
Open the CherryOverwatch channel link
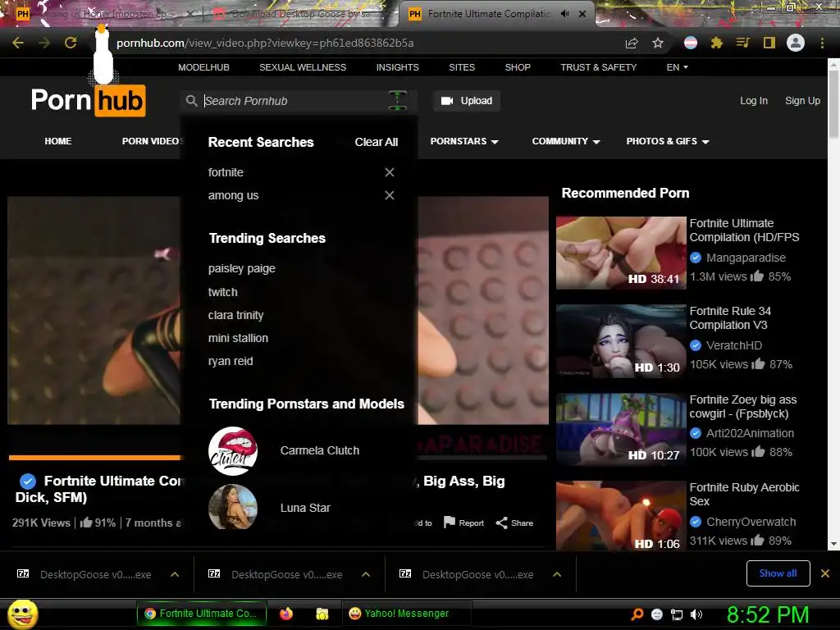point(751,522)
